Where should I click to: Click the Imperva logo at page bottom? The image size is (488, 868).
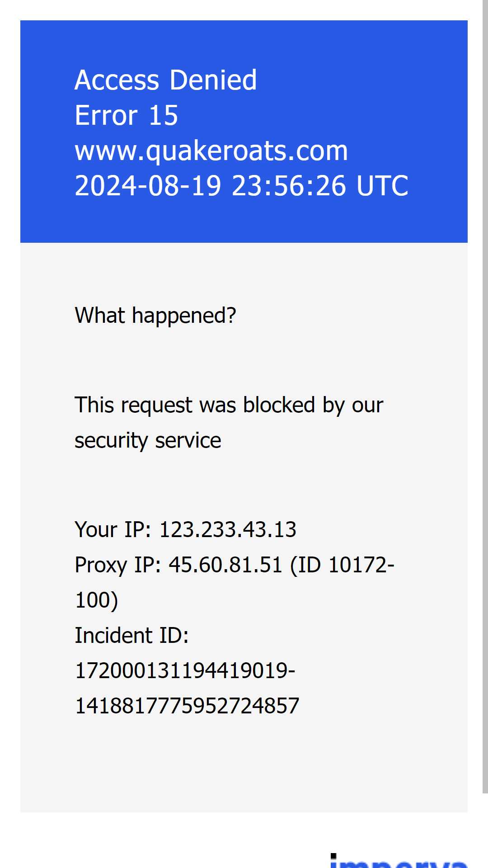399,860
